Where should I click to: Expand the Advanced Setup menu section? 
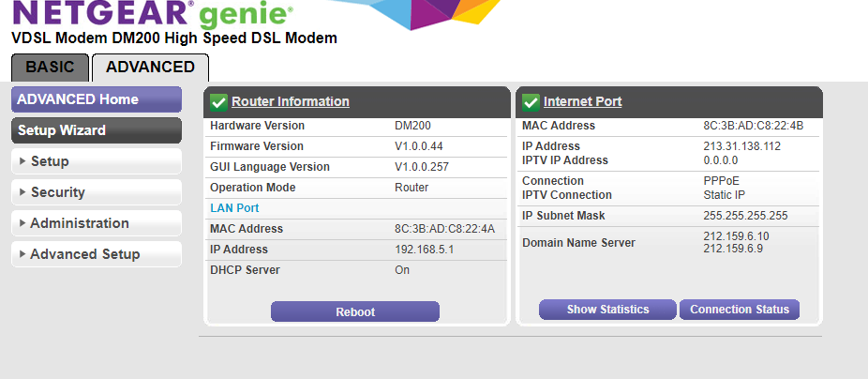coord(97,254)
